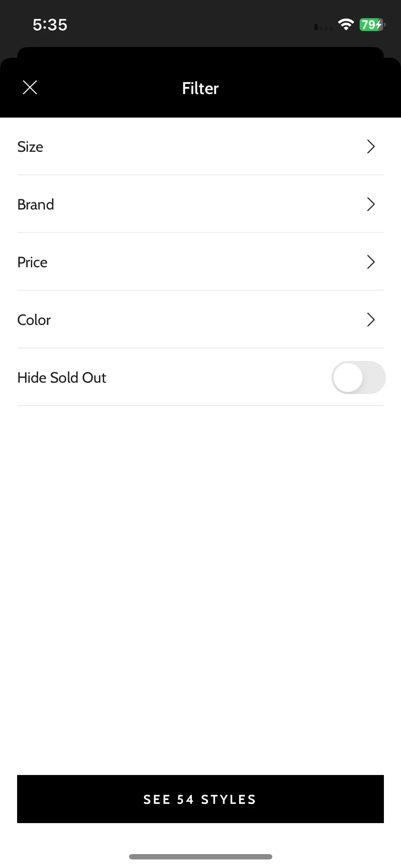Viewport: 401px width, 868px height.
Task: Tap the See 54 Styles button
Action: click(x=200, y=799)
